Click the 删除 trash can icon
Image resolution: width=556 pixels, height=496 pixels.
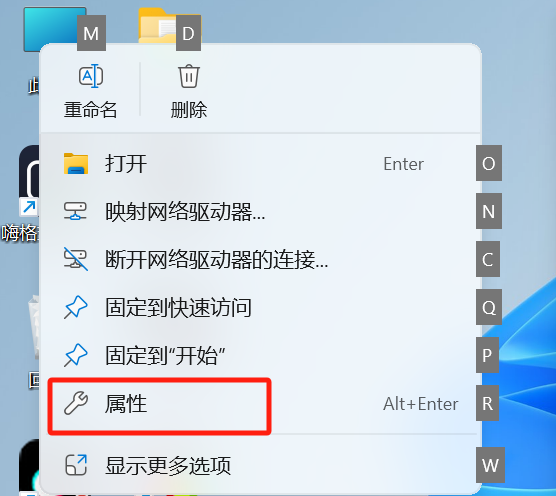coord(189,76)
